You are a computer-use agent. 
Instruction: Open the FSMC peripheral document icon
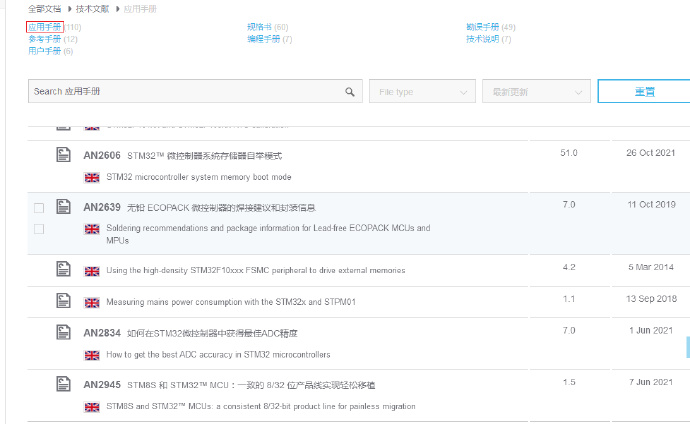(x=63, y=269)
